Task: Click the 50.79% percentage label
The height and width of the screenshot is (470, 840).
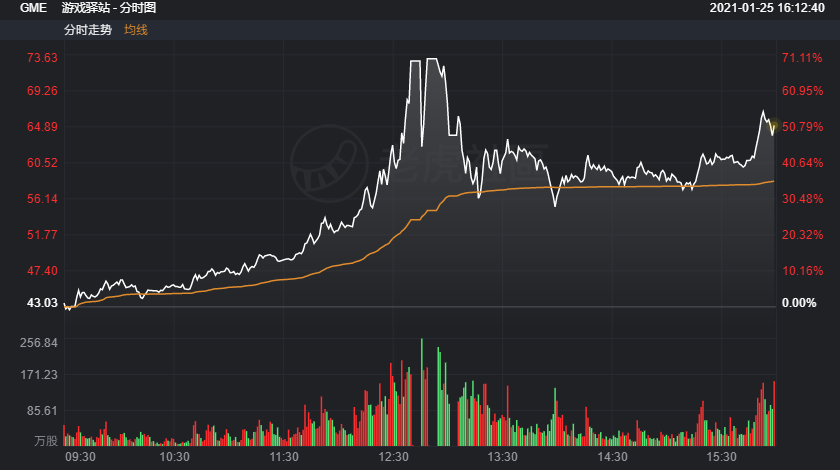Action: pyautogui.click(x=802, y=126)
